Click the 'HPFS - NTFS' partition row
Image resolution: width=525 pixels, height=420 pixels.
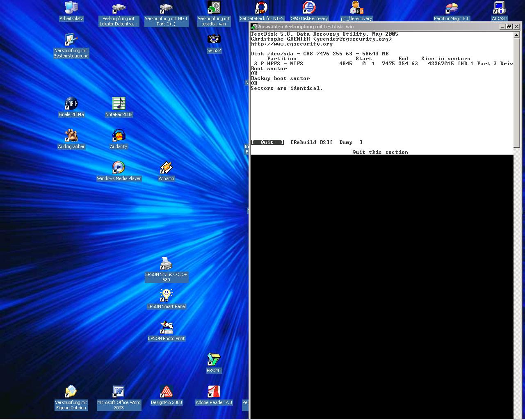click(x=382, y=64)
